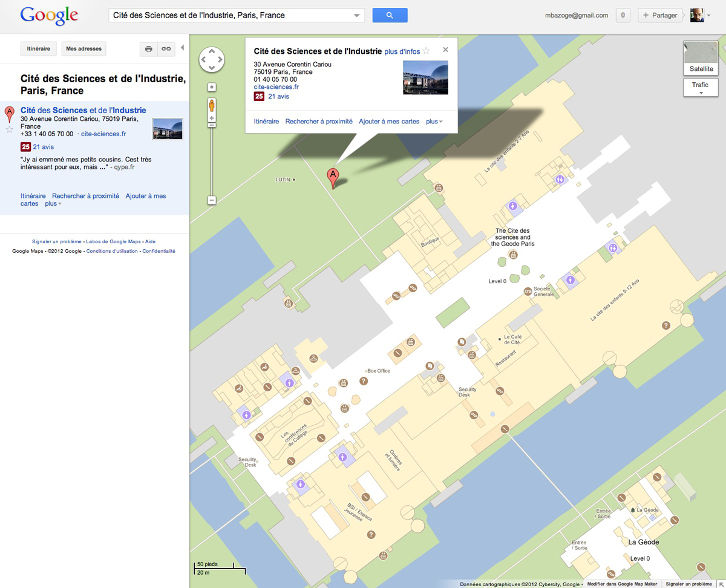726x588 pixels.
Task: Click the search input field
Action: (x=230, y=16)
